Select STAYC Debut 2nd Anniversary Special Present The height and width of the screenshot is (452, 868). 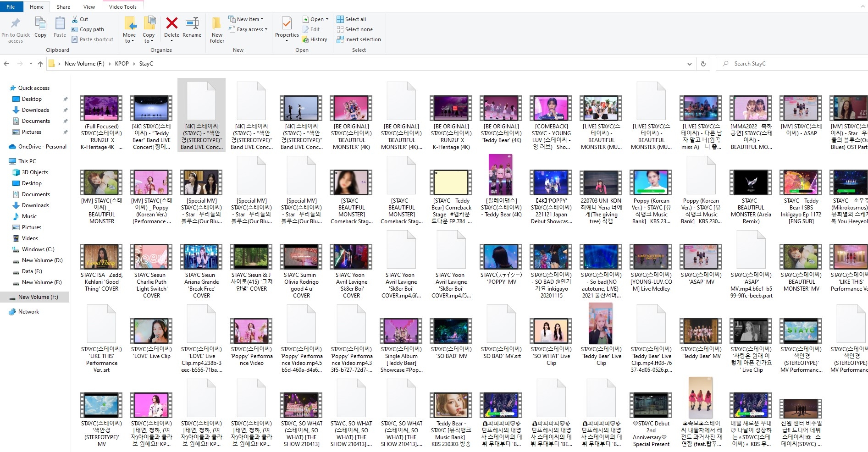651,420
